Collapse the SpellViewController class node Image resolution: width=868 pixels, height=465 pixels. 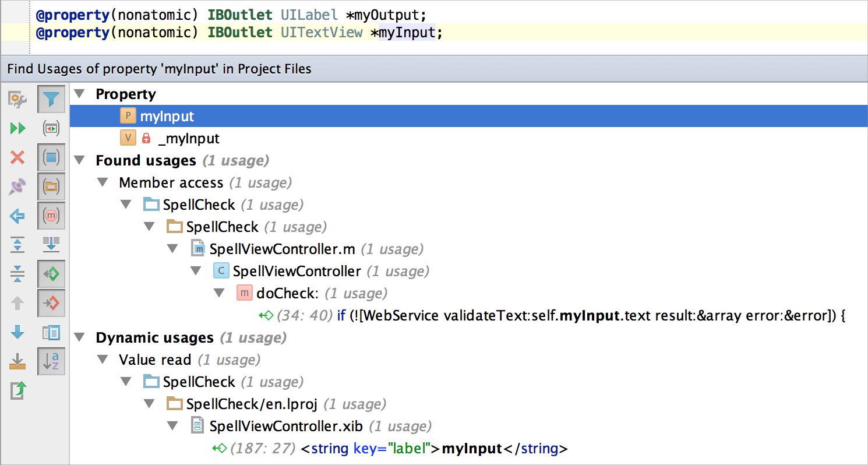pyautogui.click(x=196, y=271)
